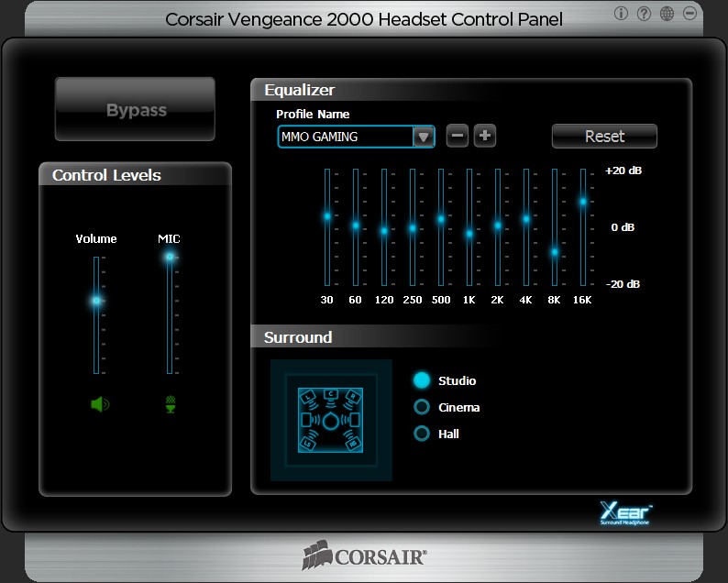Select the Hall surround mode
Viewport: 728px width, 583px height.
tap(422, 434)
